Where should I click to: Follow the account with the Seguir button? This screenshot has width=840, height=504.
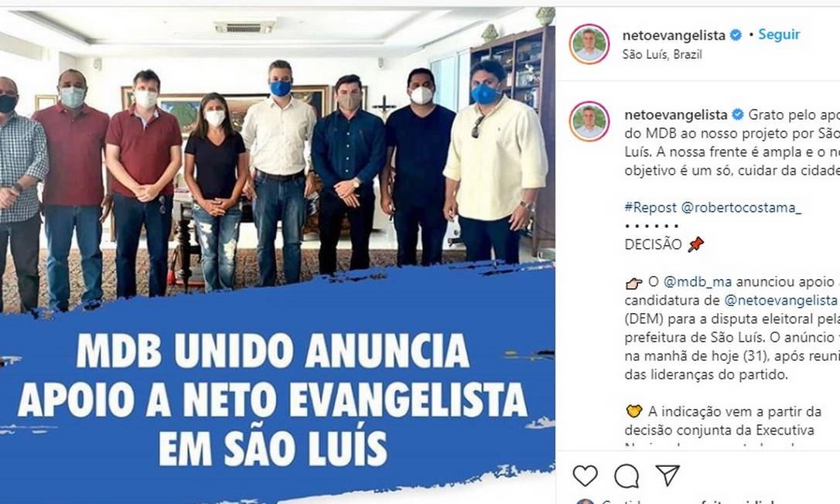[779, 34]
